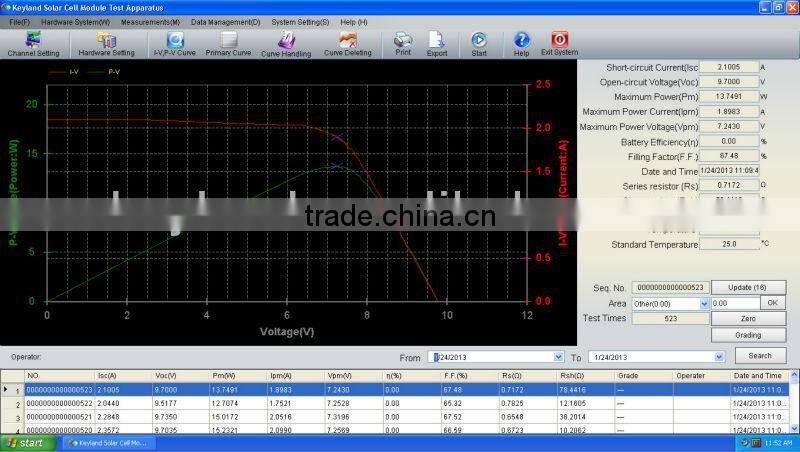Click the Windows start button
The width and height of the screenshot is (800, 452).
pos(24,442)
